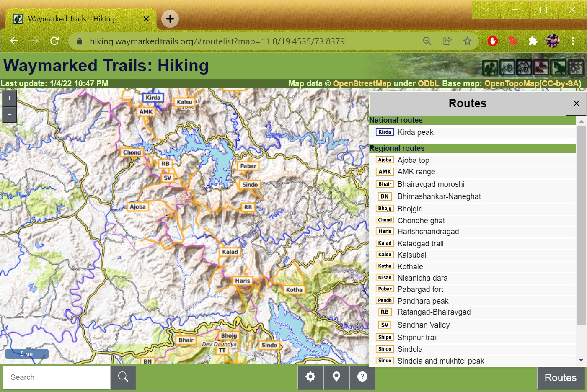Share this page from the address bar
This screenshot has height=392, width=587.
tap(447, 41)
